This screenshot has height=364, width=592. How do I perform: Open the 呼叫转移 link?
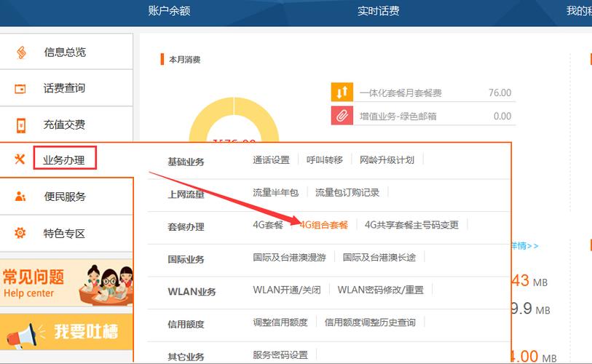(325, 160)
